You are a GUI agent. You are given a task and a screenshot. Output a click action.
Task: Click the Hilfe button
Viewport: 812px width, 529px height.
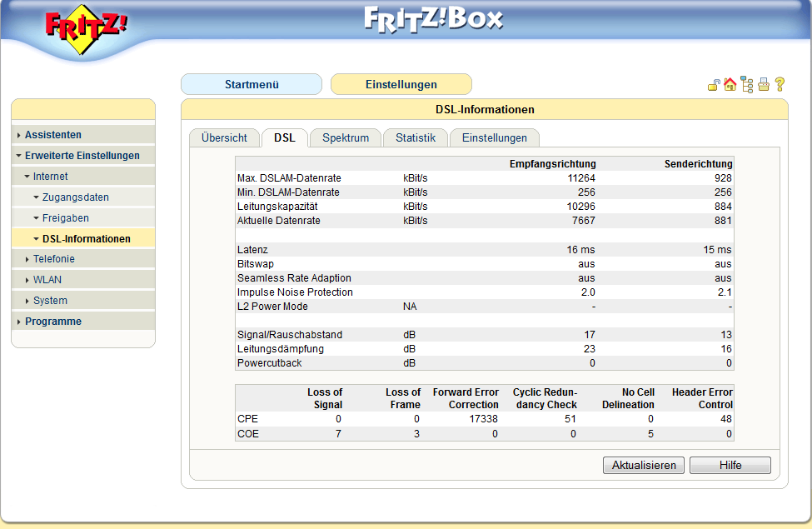pyautogui.click(x=730, y=465)
